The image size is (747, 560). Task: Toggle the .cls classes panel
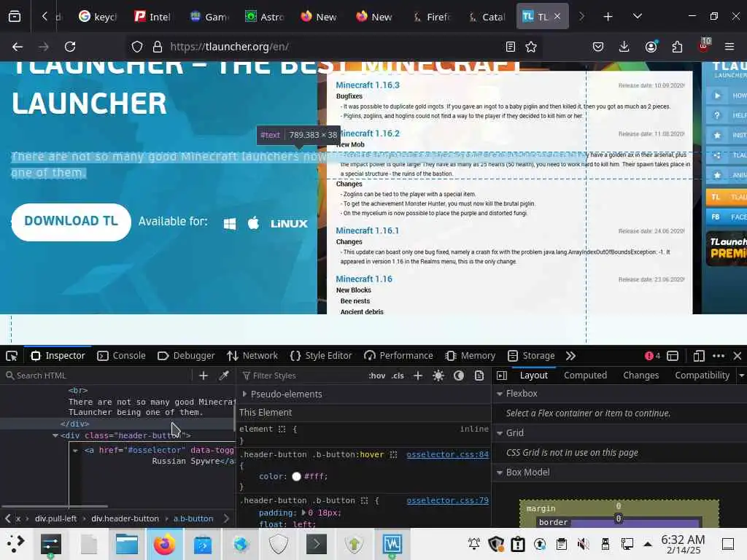[398, 376]
